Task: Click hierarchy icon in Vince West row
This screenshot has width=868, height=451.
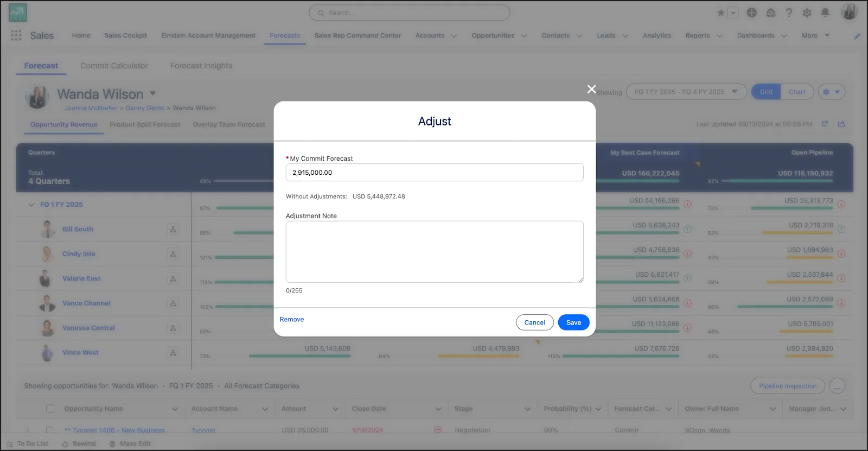Action: pos(173,352)
